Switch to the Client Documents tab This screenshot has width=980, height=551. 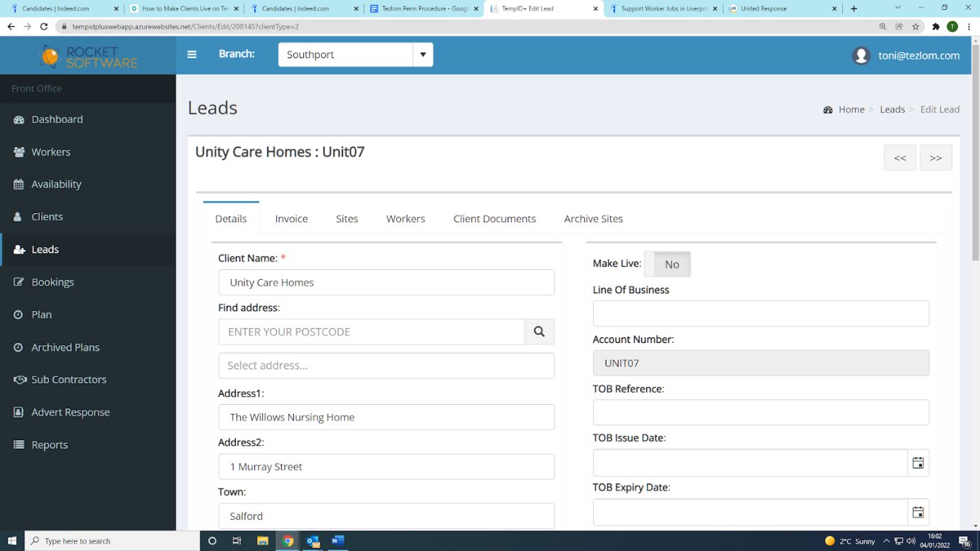(x=494, y=219)
